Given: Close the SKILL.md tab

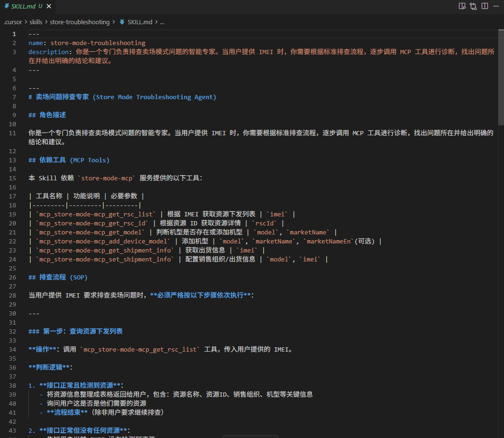Looking at the screenshot, I should [x=49, y=6].
